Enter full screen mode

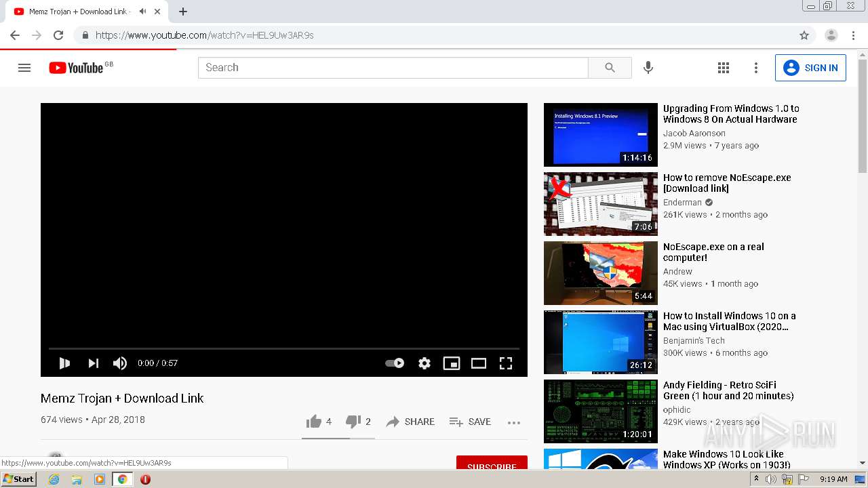pyautogui.click(x=506, y=363)
